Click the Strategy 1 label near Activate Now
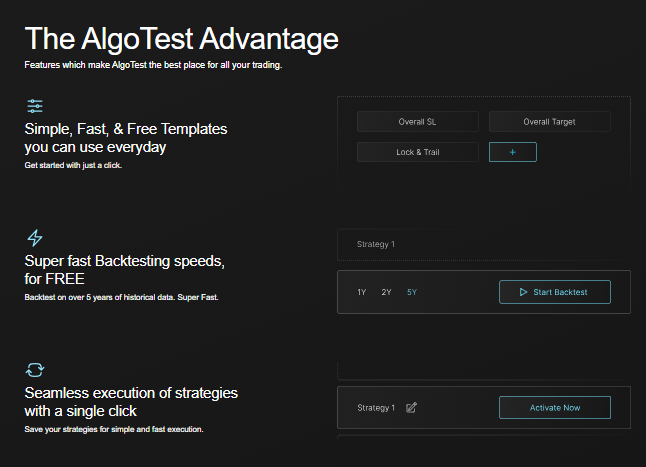 coord(376,408)
